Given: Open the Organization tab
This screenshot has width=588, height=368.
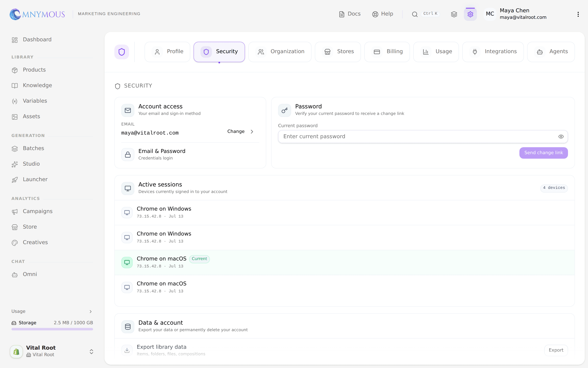Looking at the screenshot, I should pos(280,52).
